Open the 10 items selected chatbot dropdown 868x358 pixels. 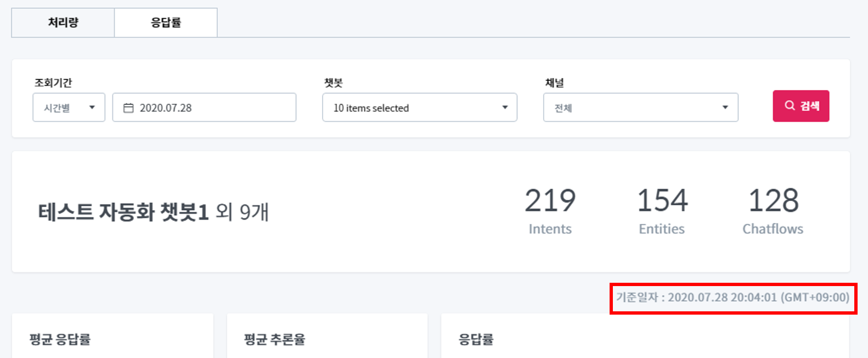(420, 108)
